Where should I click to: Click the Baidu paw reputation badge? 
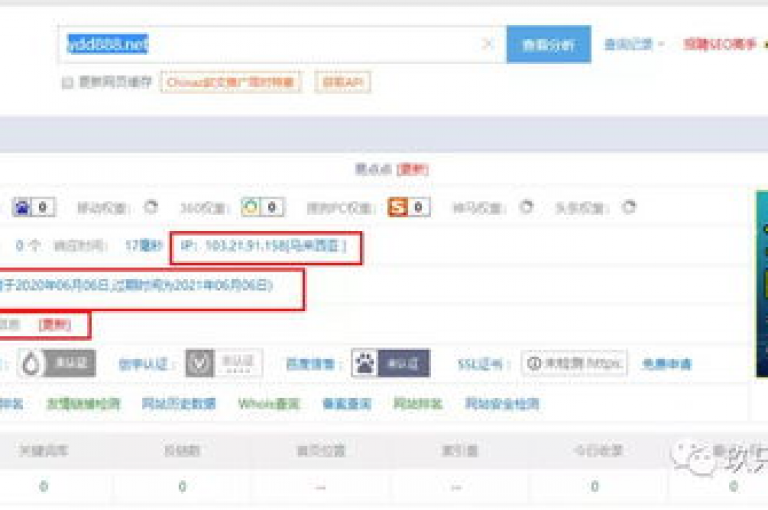pyautogui.click(x=390, y=363)
